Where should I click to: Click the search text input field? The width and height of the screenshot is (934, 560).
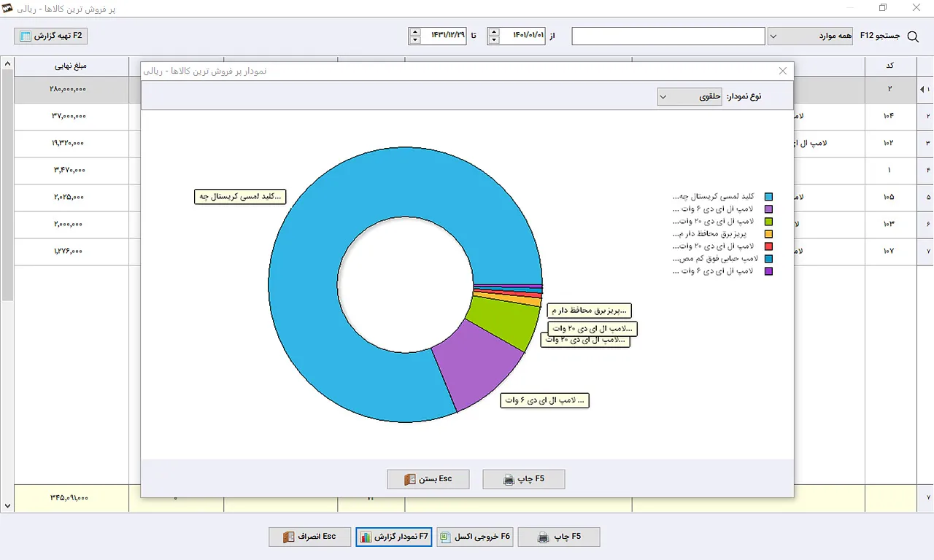click(x=668, y=36)
